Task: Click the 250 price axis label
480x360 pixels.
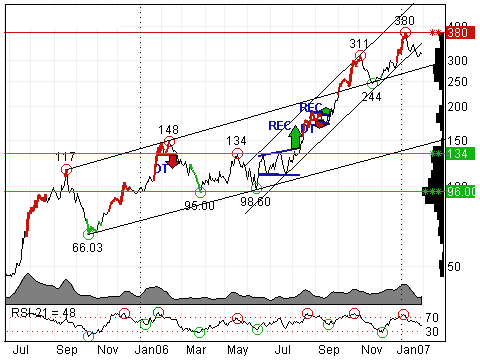Action: (x=457, y=82)
